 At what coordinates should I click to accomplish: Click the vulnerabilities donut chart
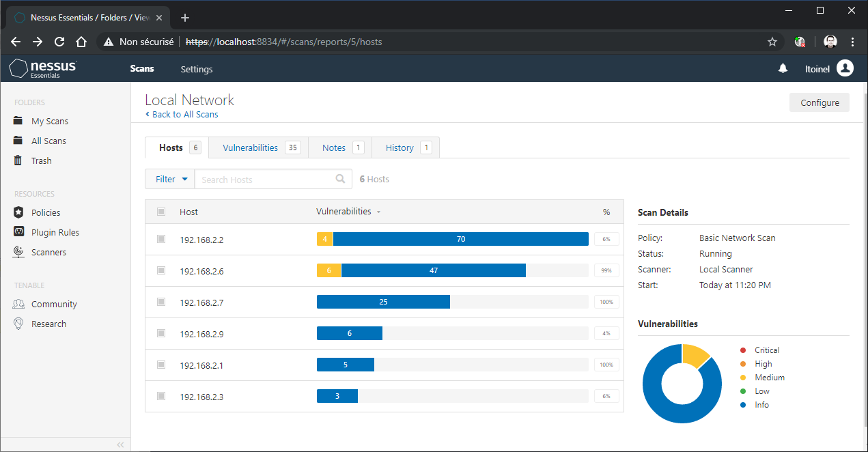(682, 383)
